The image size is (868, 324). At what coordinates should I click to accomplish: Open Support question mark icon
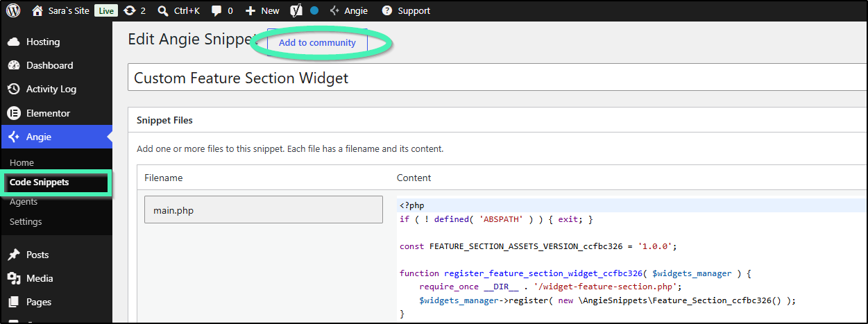[x=386, y=10]
